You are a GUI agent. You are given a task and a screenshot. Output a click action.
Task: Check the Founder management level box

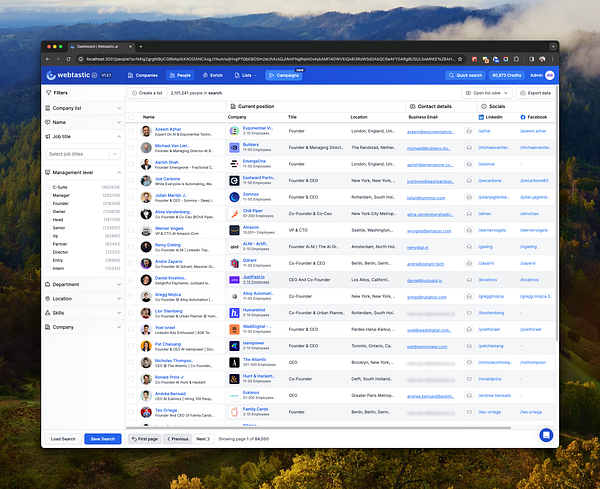pos(48,204)
